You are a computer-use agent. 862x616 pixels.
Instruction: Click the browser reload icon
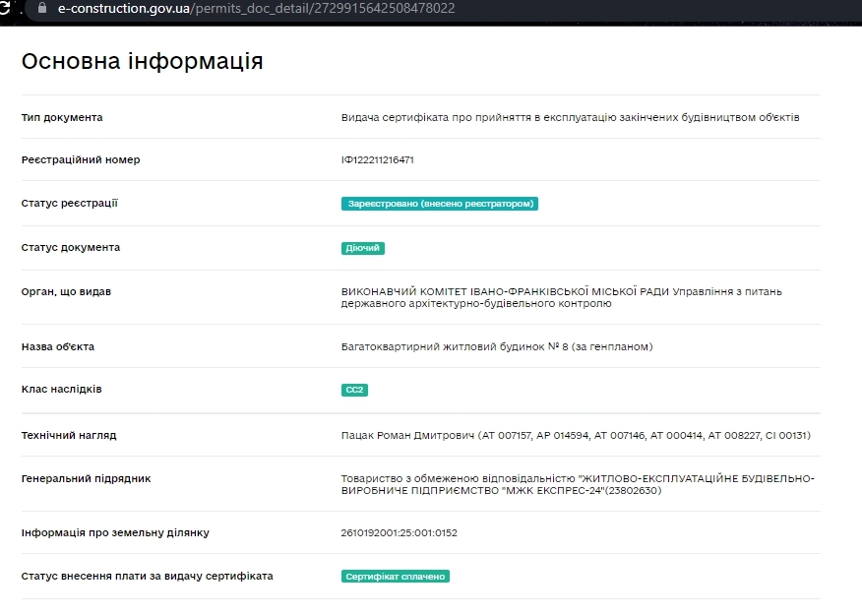coord(4,8)
